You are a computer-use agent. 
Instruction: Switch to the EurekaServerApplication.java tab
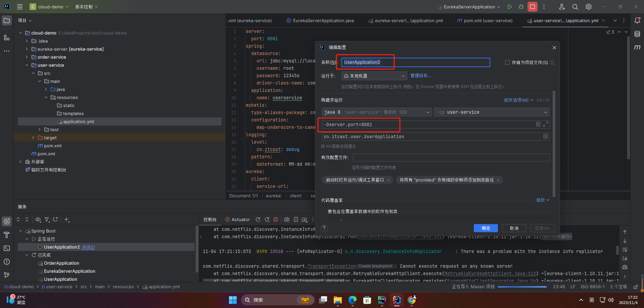(320, 20)
